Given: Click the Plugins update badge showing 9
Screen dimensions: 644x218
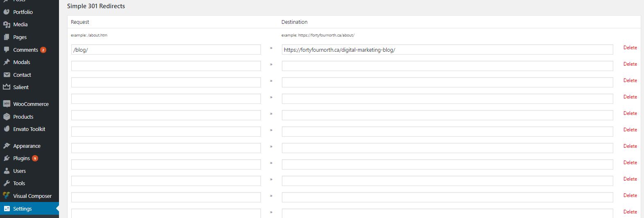Looking at the screenshot, I should coord(35,158).
